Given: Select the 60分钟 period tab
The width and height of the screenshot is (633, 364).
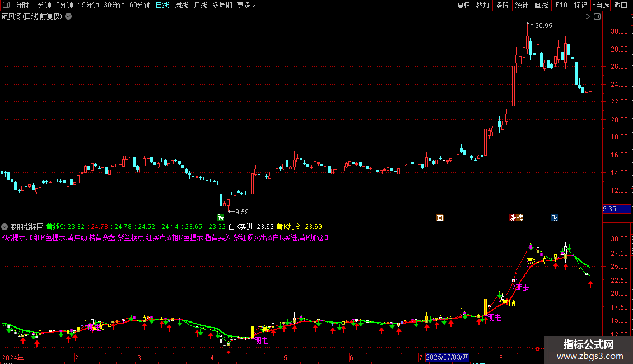Looking at the screenshot, I should [139, 5].
